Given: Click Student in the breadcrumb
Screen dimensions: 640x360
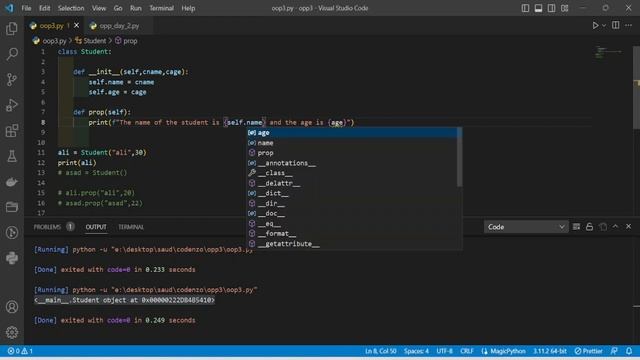Looking at the screenshot, I should [95, 41].
